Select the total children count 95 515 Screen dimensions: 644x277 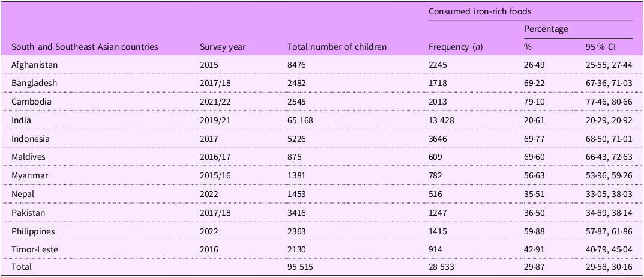[x=302, y=267]
